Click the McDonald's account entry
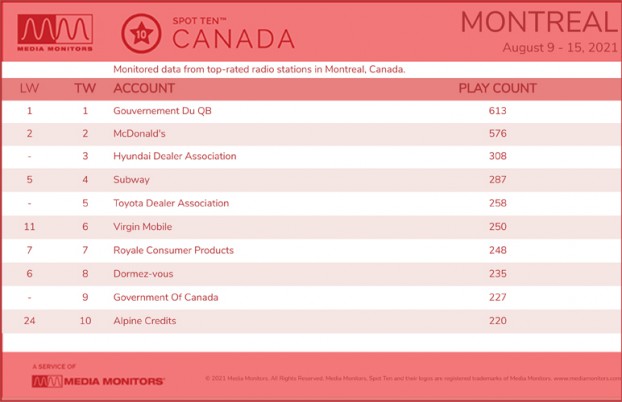 (x=139, y=134)
